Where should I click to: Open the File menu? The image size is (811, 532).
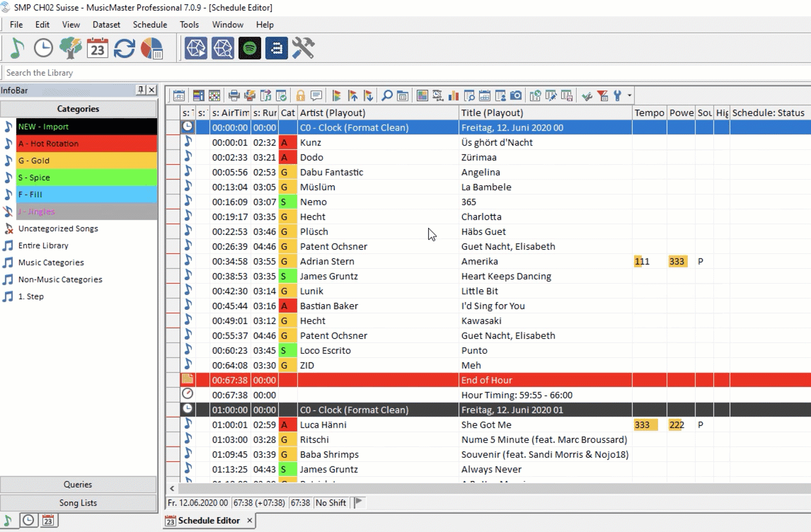pyautogui.click(x=16, y=24)
